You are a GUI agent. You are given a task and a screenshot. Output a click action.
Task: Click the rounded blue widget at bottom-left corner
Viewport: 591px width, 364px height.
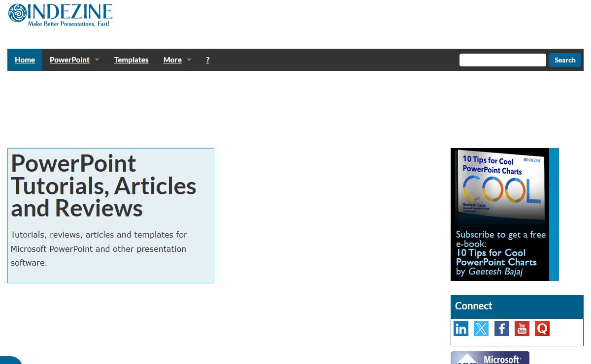[11, 360]
